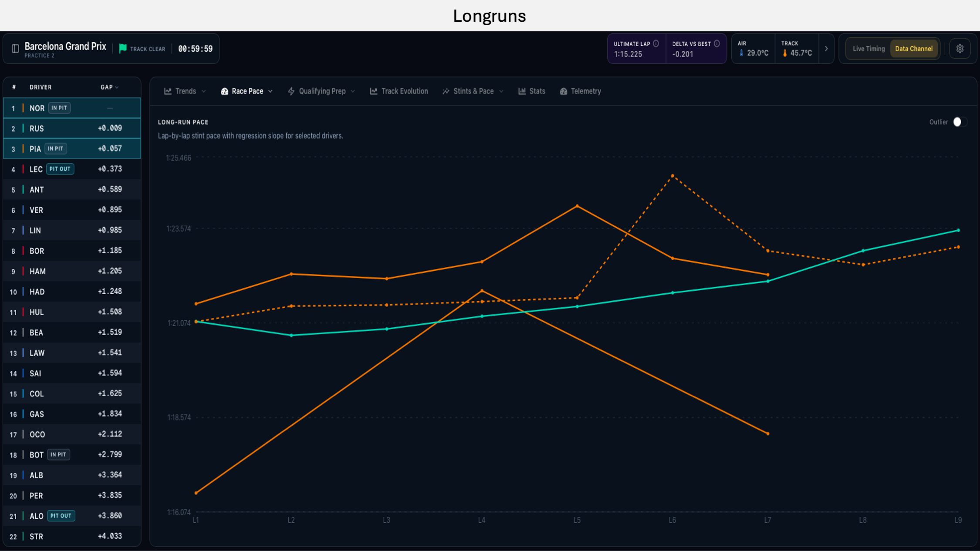The image size is (980, 551).
Task: Click the green track clear flag icon
Action: coord(123,48)
